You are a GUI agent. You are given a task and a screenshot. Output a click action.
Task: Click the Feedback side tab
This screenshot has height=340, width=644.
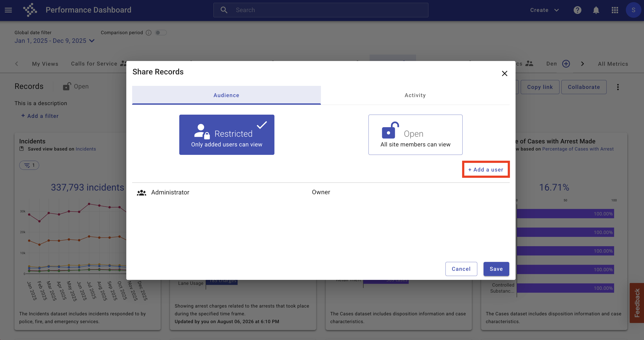[637, 303]
